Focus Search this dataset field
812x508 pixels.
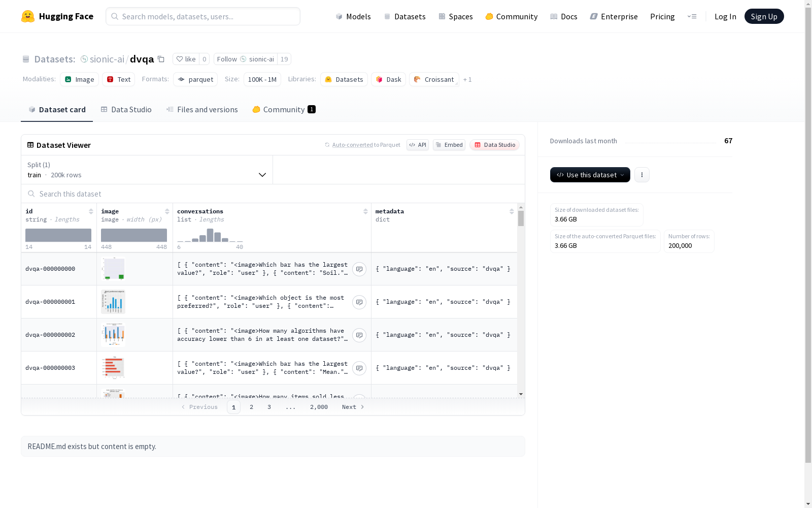273,194
